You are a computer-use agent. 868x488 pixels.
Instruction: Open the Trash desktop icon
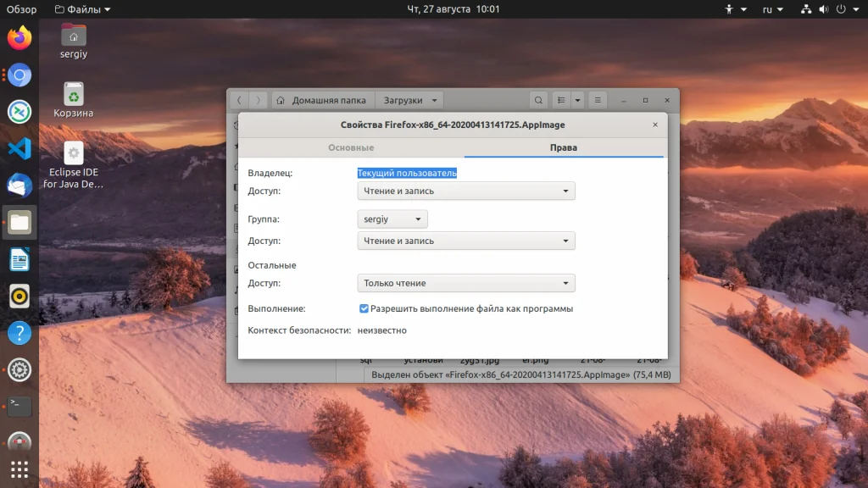pos(74,99)
